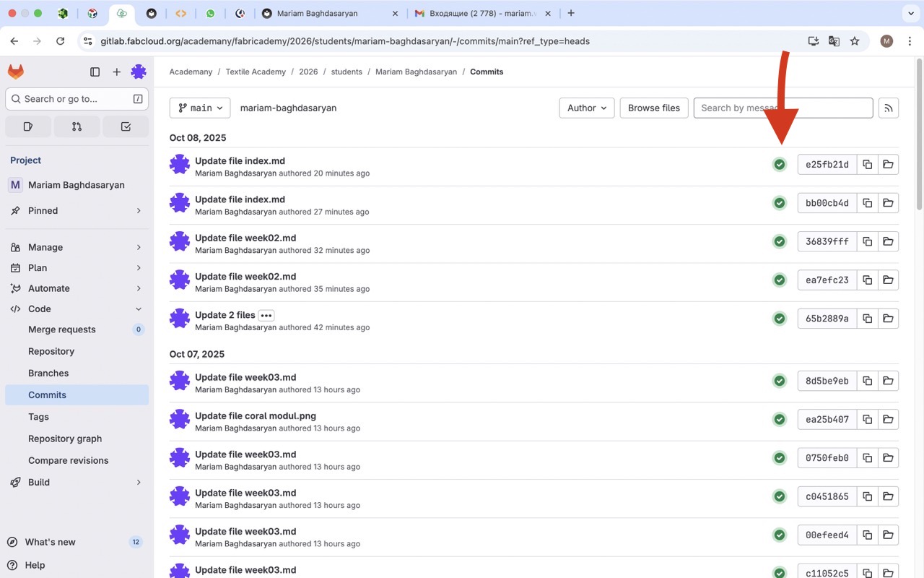View pipeline status for commit 36839fff
Image resolution: width=924 pixels, height=578 pixels.
tap(780, 241)
